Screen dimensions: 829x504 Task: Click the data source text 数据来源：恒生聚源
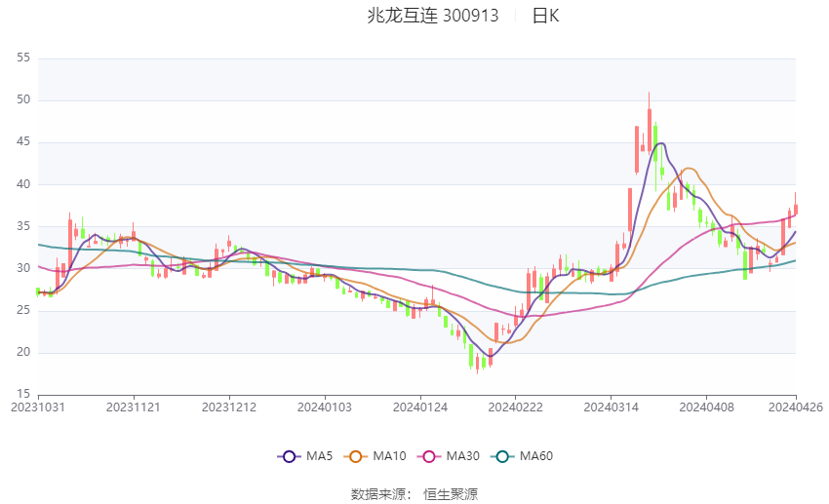(x=414, y=494)
